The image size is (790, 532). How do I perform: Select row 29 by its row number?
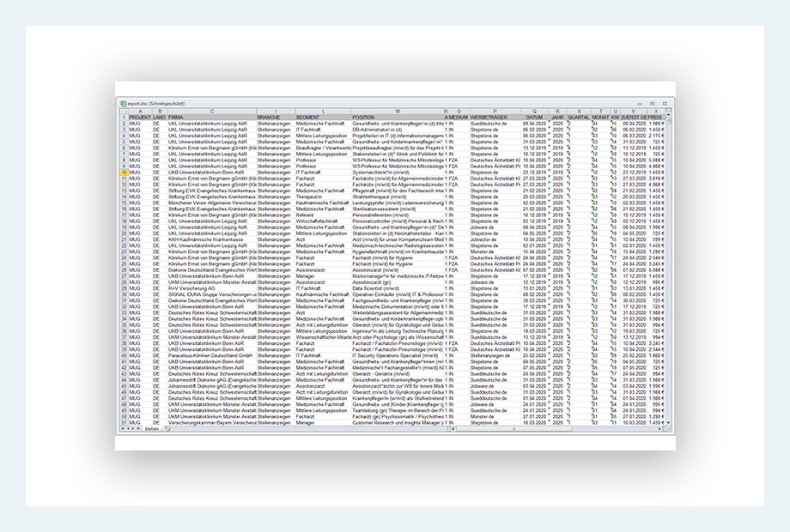124,288
